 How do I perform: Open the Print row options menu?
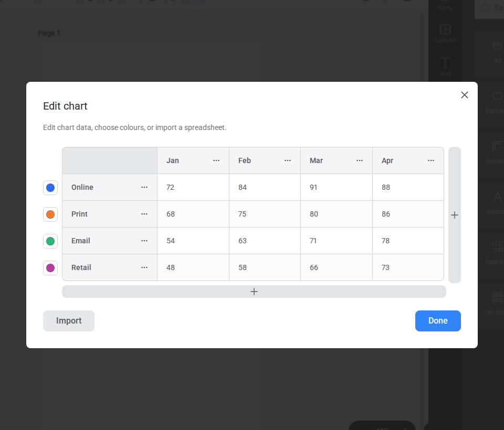[x=144, y=214]
